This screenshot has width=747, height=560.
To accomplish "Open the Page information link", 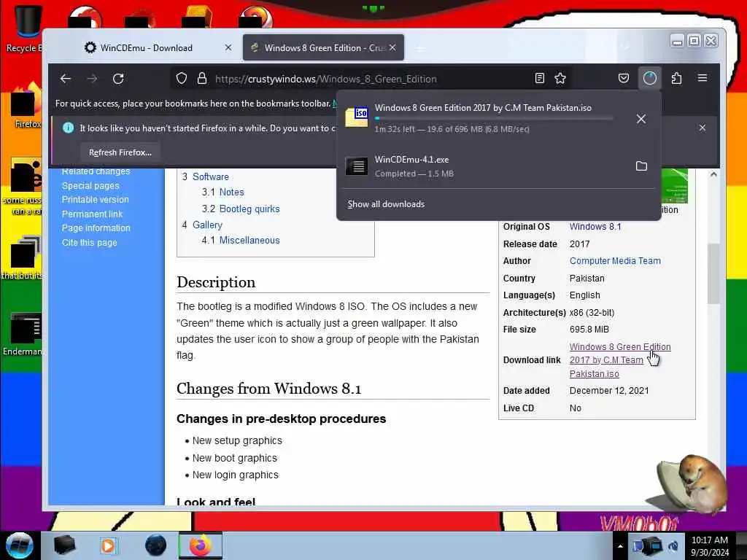I will pos(96,228).
